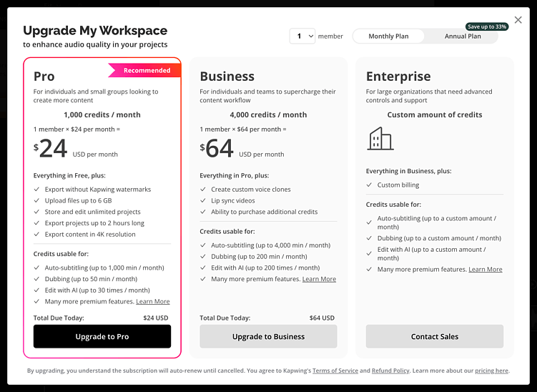This screenshot has height=392, width=537.
Task: Open the pricing here link
Action: click(x=491, y=371)
